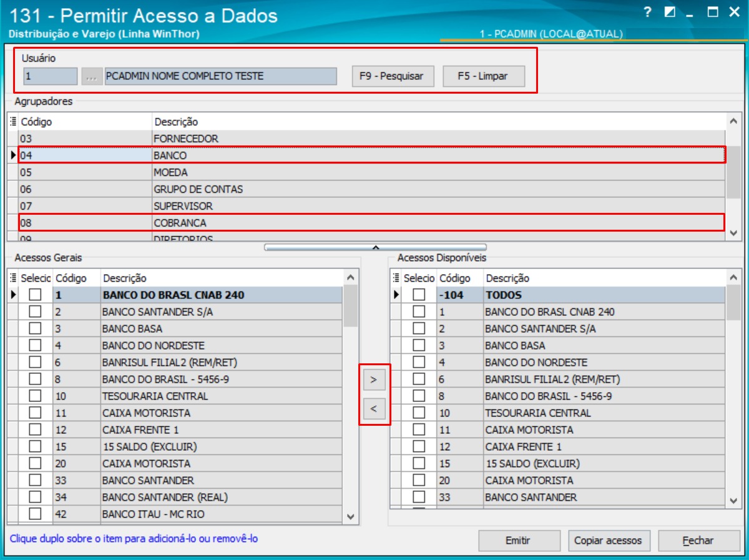Screen dimensions: 749x560
Task: Check BANCO DO BRASL CNAB 240 in Acessos Gerais
Action: 36,295
